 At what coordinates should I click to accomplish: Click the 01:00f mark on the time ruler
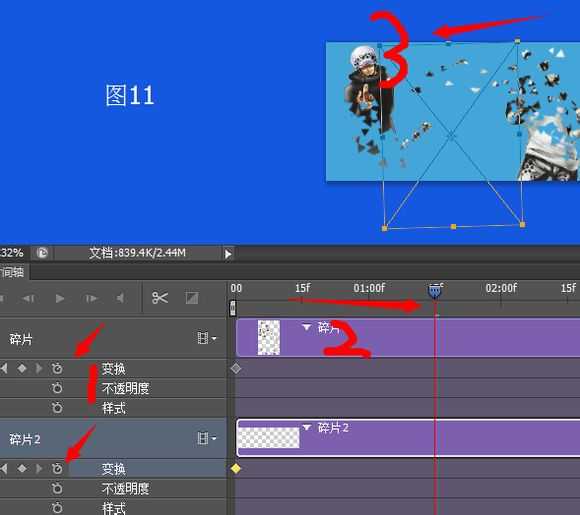point(369,288)
